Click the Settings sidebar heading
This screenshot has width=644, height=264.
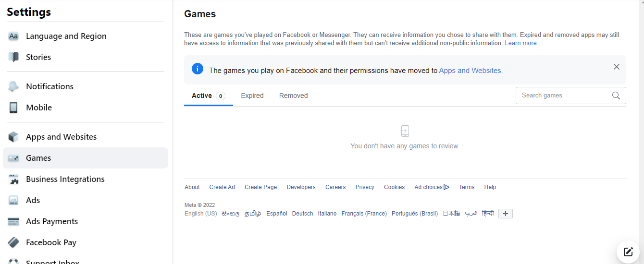tap(29, 12)
